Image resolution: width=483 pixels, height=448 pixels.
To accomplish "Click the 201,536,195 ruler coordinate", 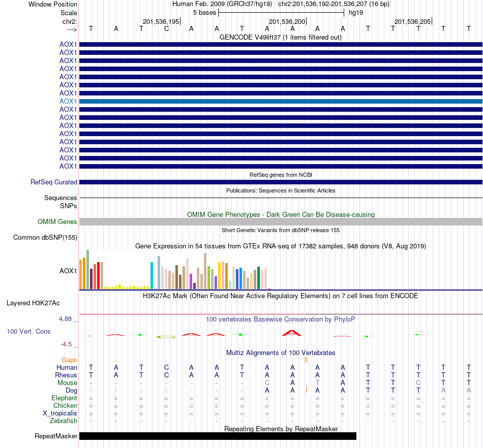I will pos(161,21).
